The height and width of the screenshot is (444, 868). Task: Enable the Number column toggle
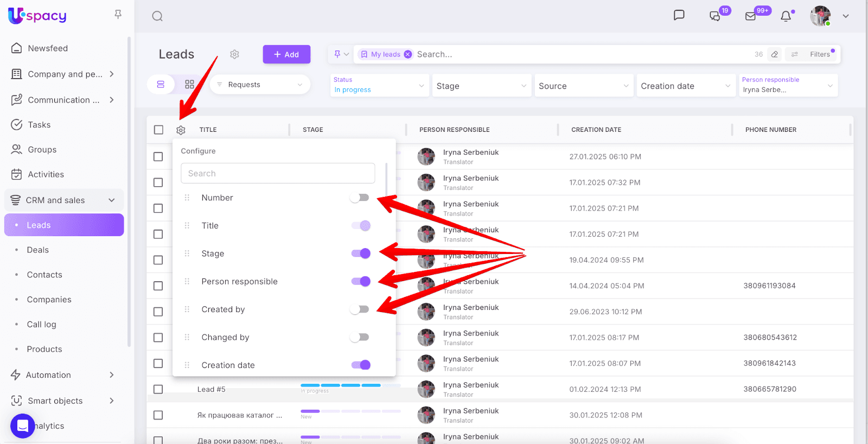click(360, 198)
